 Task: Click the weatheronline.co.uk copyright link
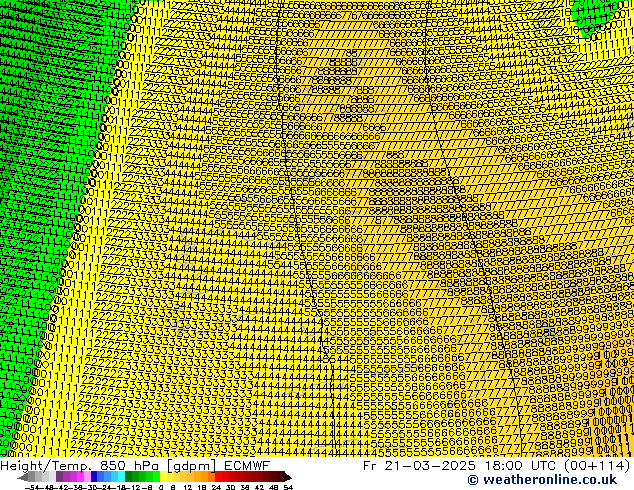(542, 480)
